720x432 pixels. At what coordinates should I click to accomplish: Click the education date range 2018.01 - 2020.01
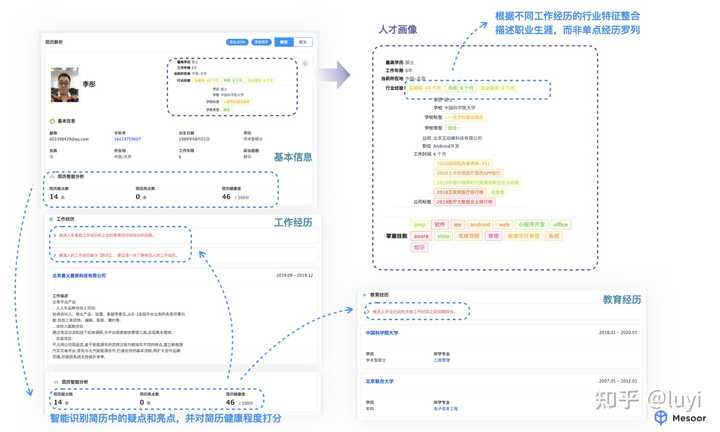[618, 332]
